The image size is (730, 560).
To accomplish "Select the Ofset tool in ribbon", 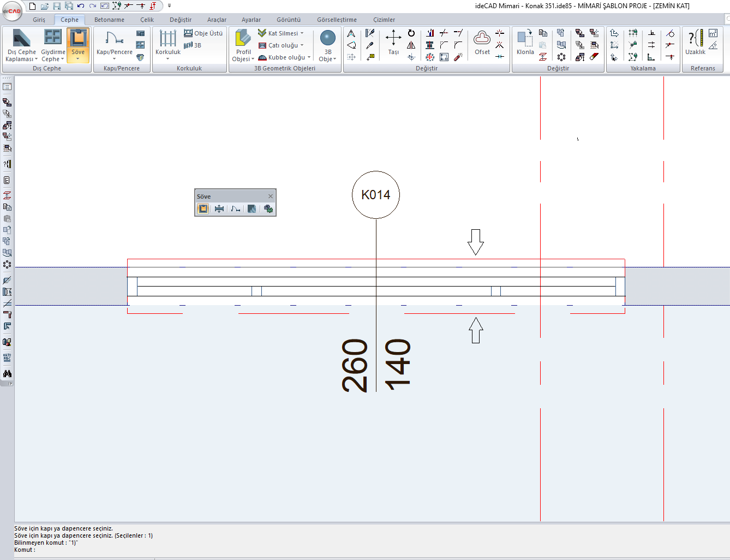I will [482, 43].
